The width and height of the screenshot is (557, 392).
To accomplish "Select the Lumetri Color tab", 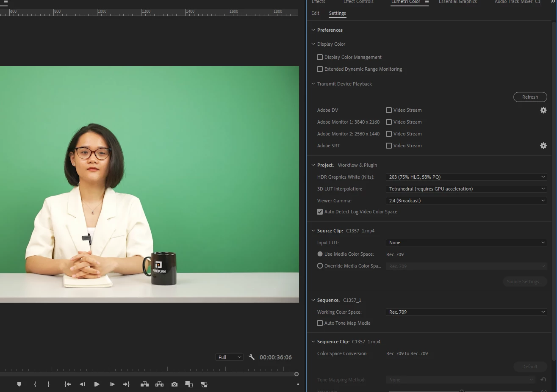I will tap(406, 2).
